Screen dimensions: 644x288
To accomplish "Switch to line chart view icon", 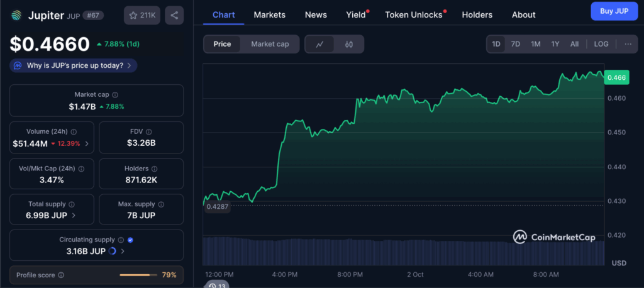I will coord(319,44).
